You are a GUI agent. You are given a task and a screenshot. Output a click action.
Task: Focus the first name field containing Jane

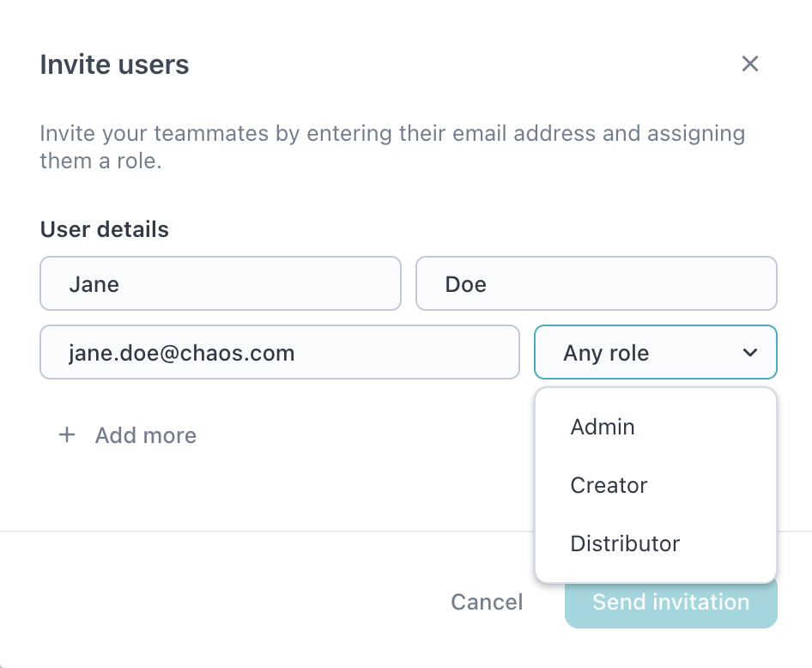pyautogui.click(x=220, y=284)
